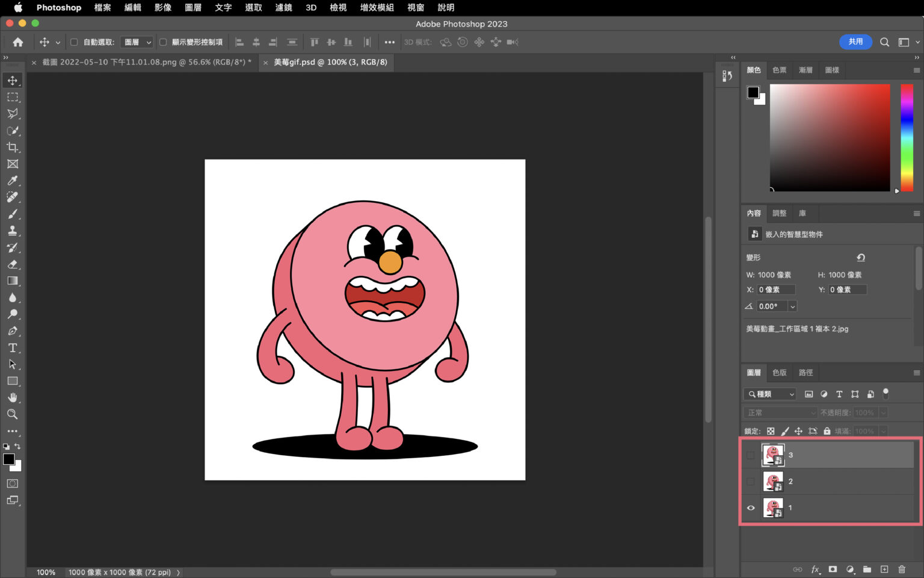The height and width of the screenshot is (578, 924).
Task: Choose the Pen tool
Action: (x=13, y=331)
